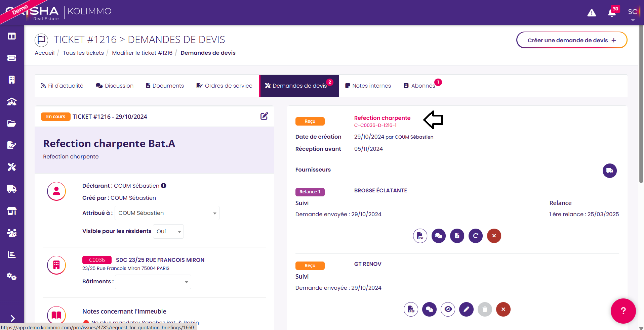Open the SC user menu

[633, 13]
